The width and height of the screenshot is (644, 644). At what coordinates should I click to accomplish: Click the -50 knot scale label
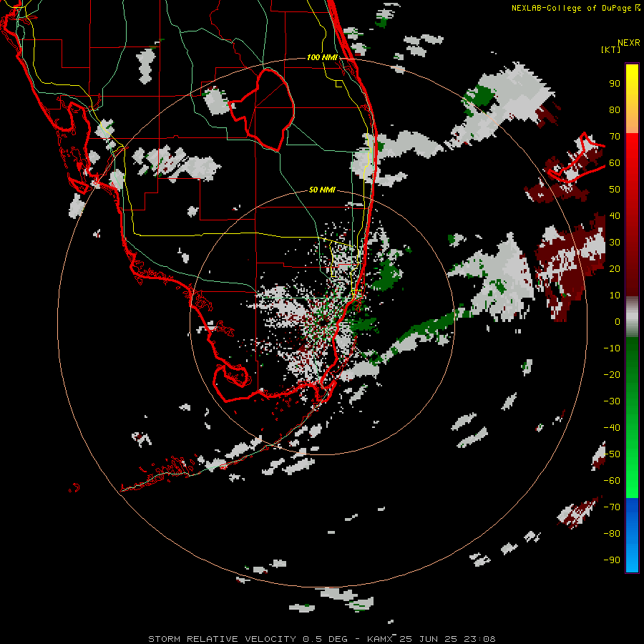pyautogui.click(x=612, y=454)
